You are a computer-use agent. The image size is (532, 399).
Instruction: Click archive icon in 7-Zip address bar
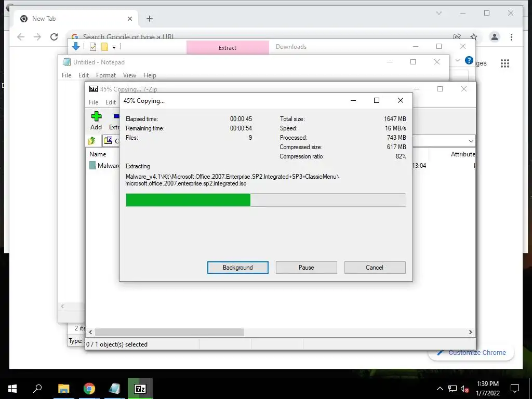[108, 140]
